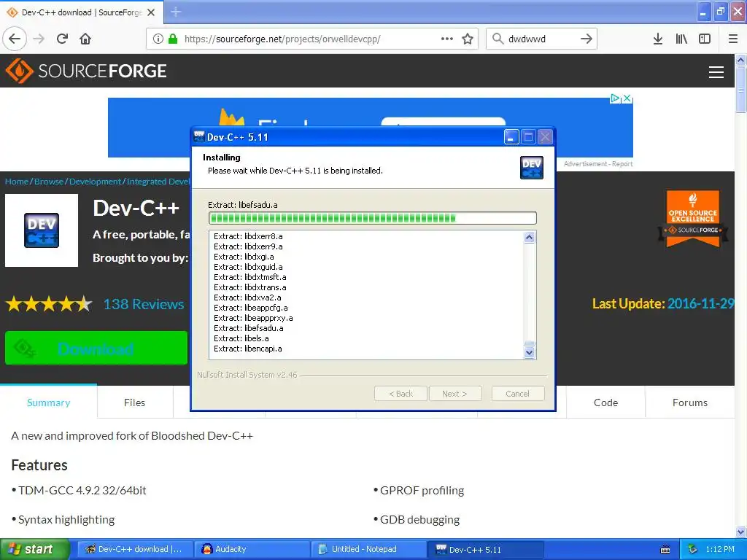747x560 pixels.
Task: Select log line 'Extract: libeappprxy.a'
Action: [253, 318]
